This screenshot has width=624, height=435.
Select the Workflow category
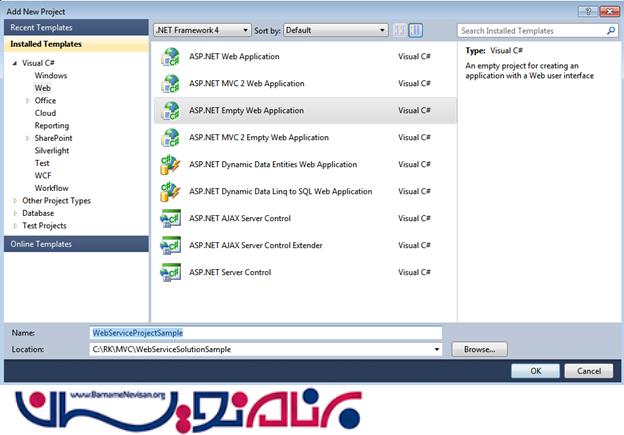(51, 188)
